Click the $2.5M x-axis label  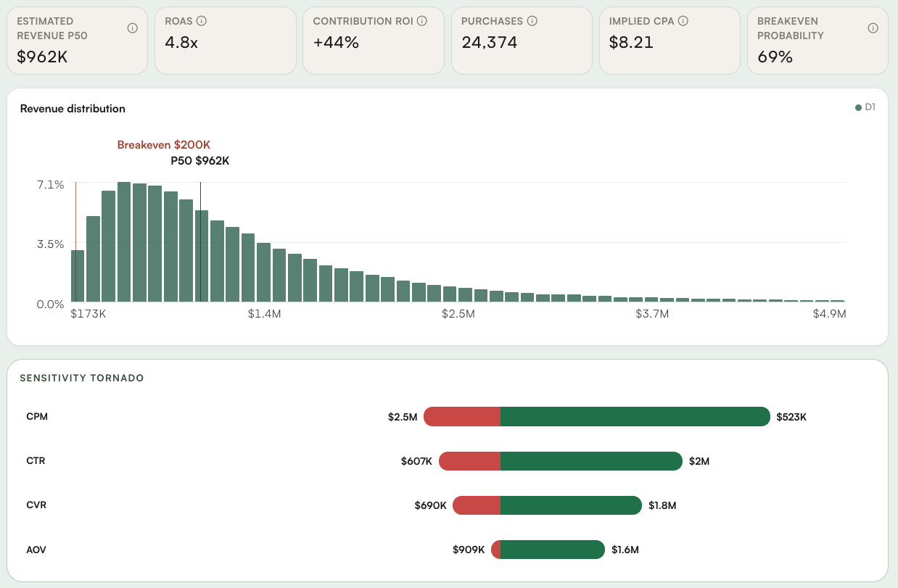click(x=458, y=314)
